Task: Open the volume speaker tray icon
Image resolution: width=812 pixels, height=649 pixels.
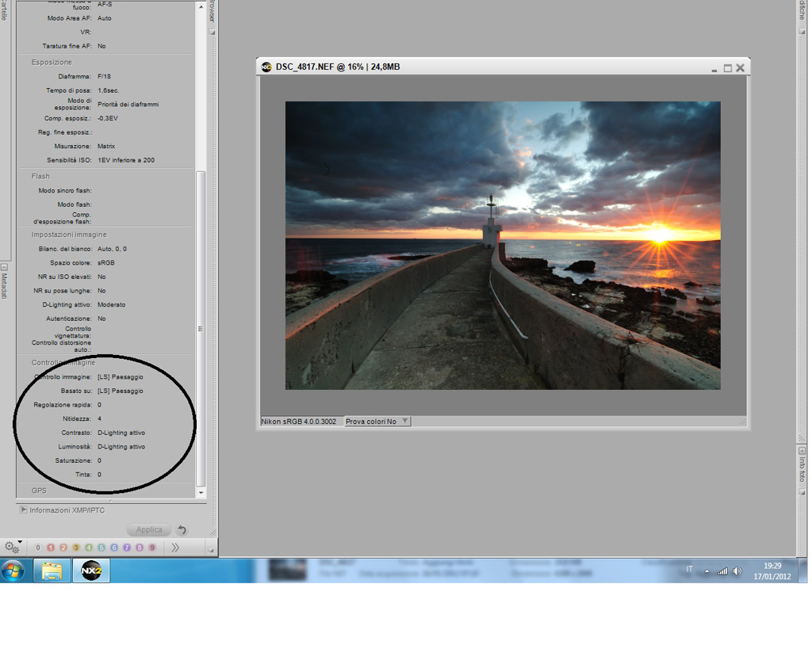Action: [737, 571]
